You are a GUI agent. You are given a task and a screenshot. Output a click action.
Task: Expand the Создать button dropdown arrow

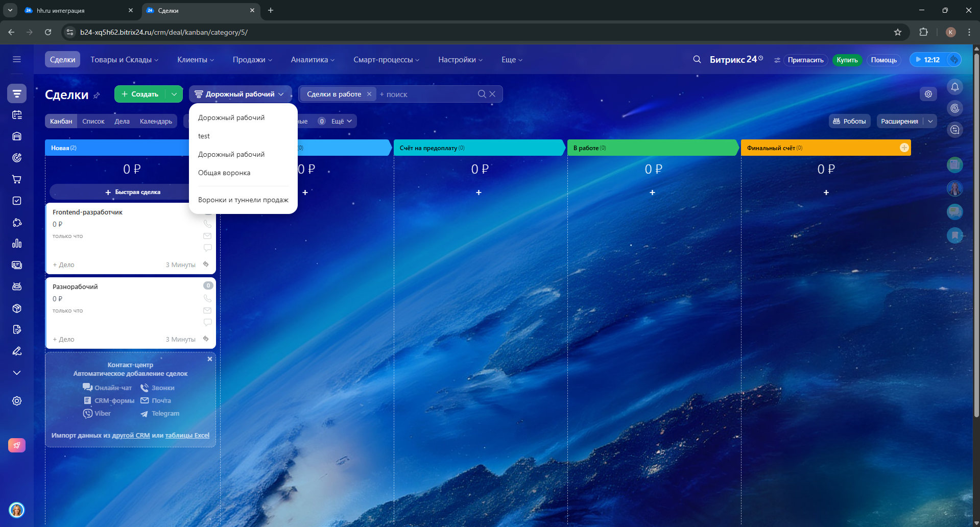point(174,94)
